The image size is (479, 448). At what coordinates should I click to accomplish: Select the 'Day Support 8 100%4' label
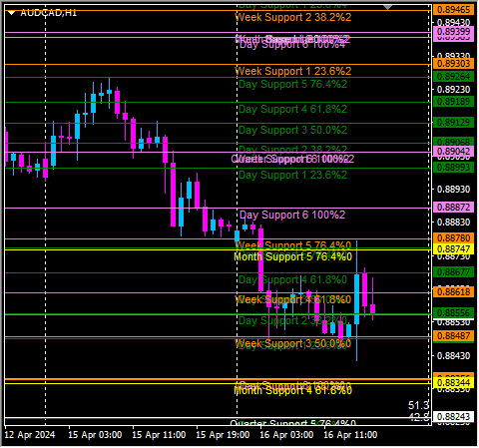292,44
